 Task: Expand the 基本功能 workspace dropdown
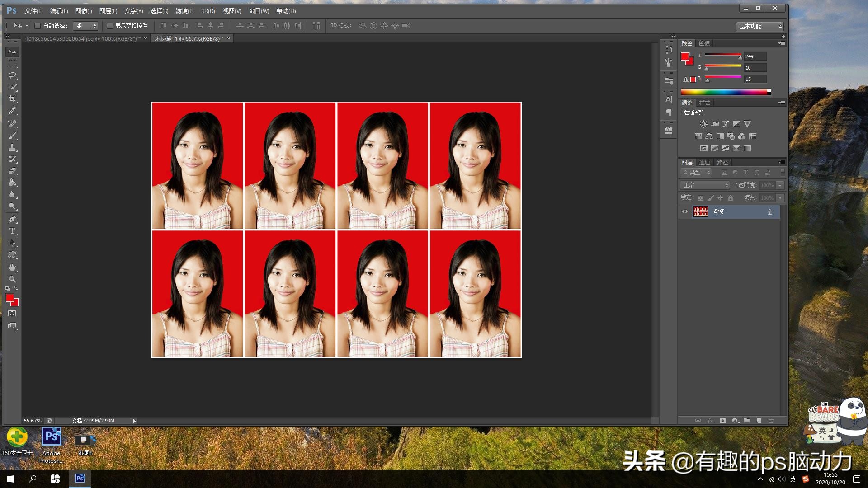[760, 26]
